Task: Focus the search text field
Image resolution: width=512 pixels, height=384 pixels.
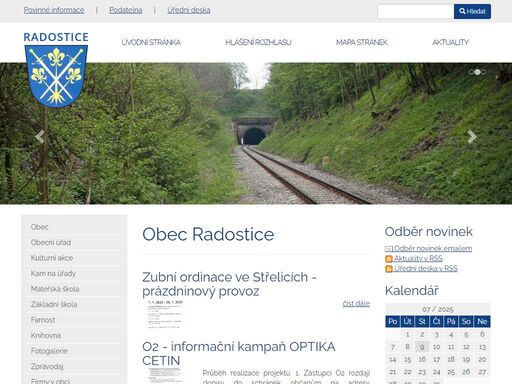Action: (x=416, y=11)
